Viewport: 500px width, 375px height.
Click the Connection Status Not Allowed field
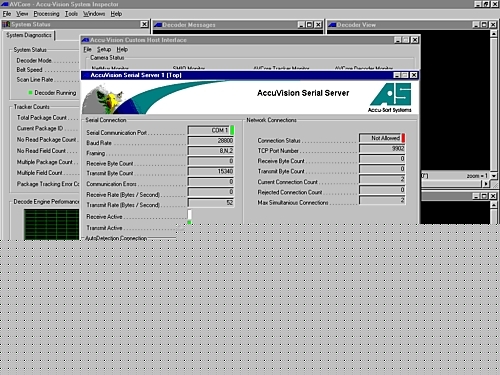(380, 138)
